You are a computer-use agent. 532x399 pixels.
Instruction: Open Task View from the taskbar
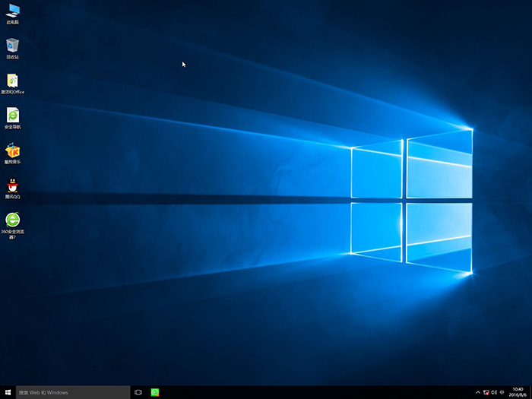click(138, 392)
